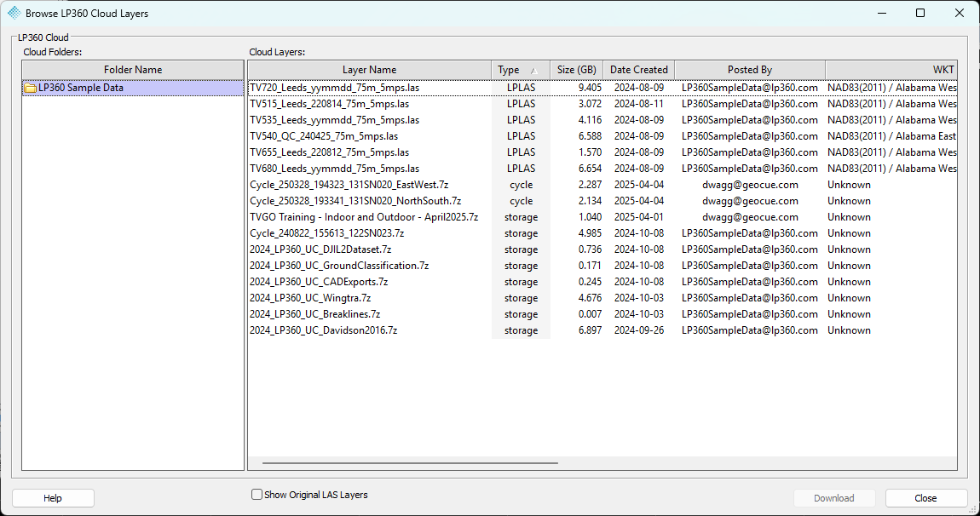The height and width of the screenshot is (516, 980).
Task: Click Unknown WKT for Davidson2016 row
Action: click(x=849, y=331)
